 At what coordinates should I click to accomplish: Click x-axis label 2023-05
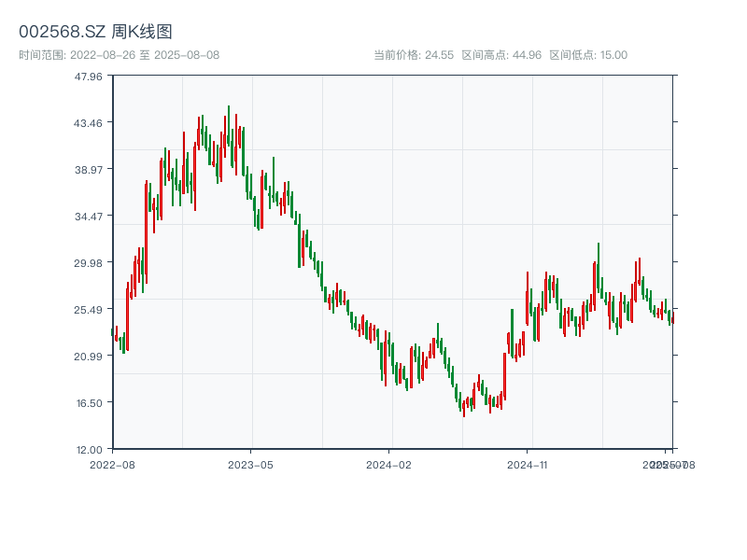[250, 465]
